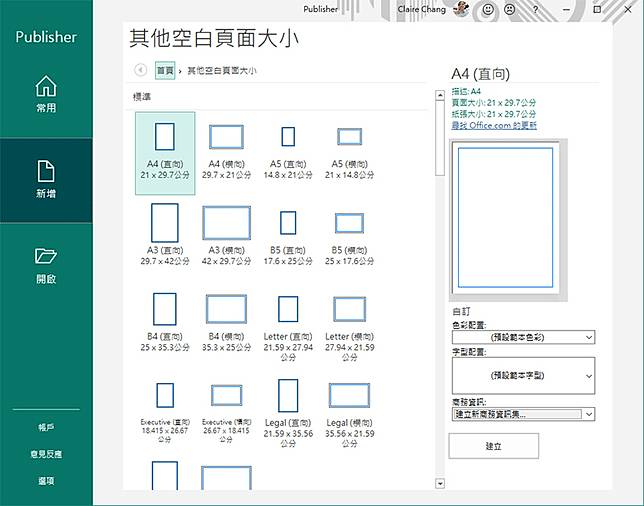The width and height of the screenshot is (644, 506).
Task: Open the 常用 home page in the sidebar
Action: (x=46, y=94)
